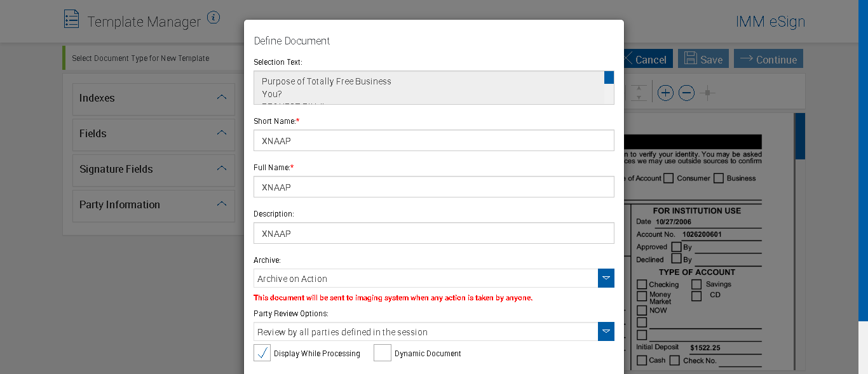Click the Template Manager document icon

tap(72, 19)
